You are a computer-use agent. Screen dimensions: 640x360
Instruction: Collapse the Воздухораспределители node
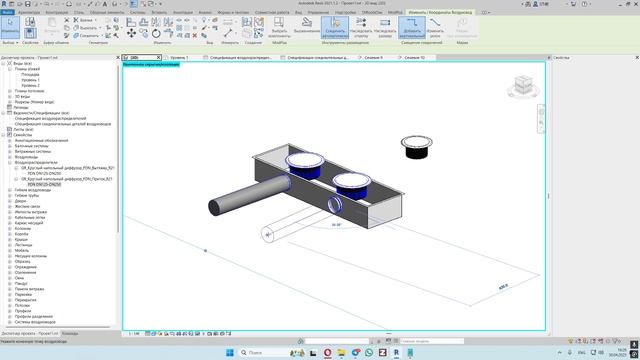tap(9, 162)
